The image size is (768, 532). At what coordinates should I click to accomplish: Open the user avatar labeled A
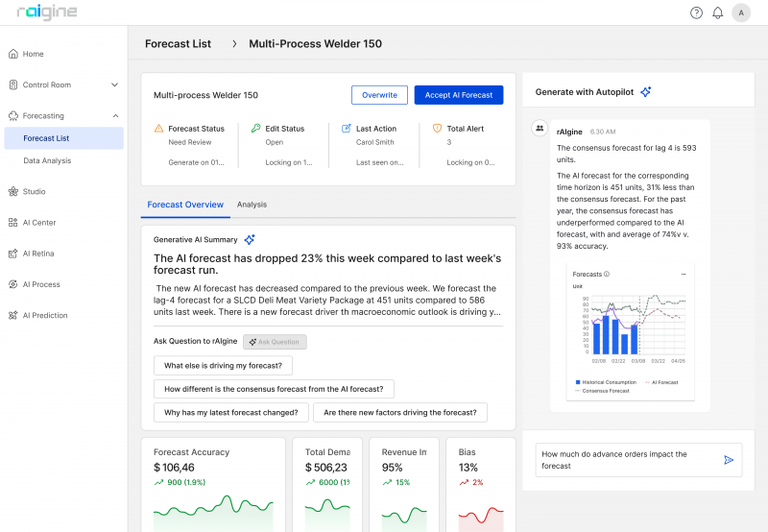[x=741, y=13]
